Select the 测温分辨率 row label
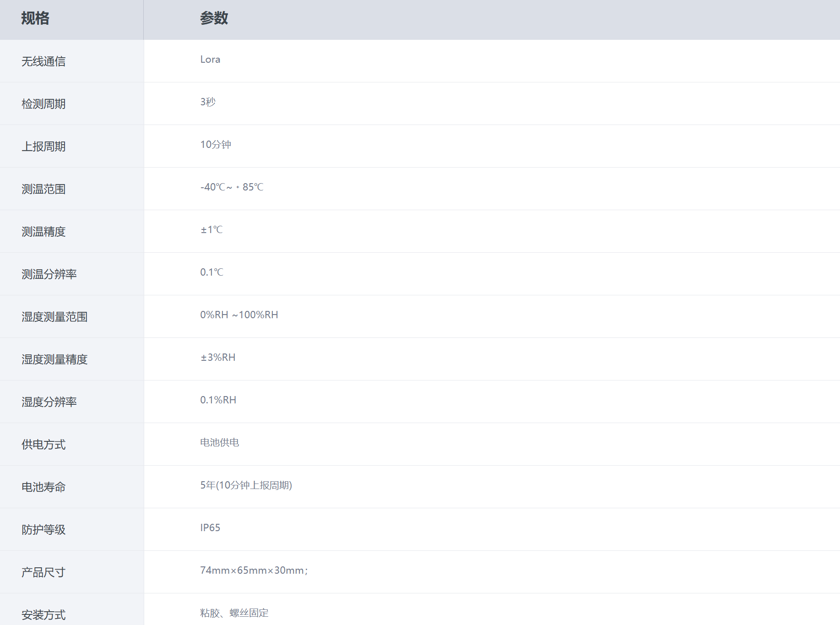The image size is (840, 625). (x=49, y=274)
